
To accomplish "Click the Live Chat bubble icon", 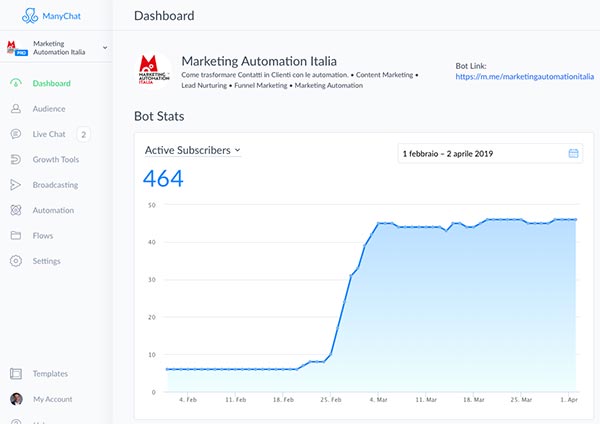I will point(16,134).
